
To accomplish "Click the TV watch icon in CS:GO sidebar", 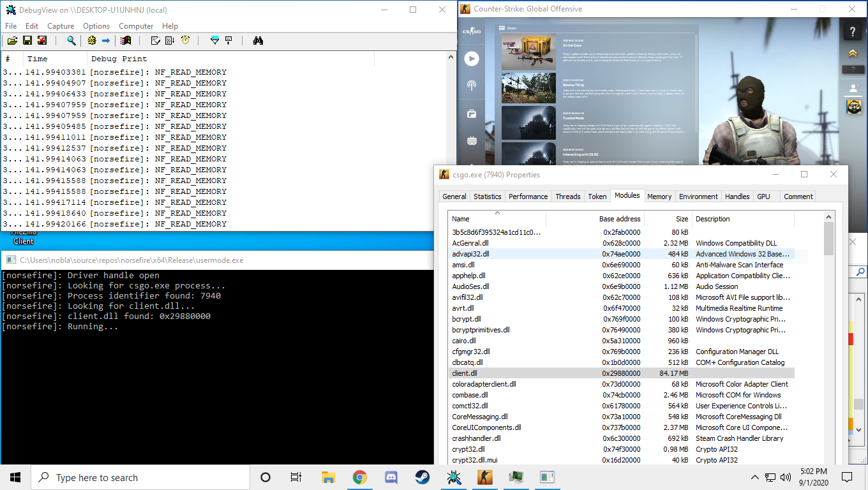I will pyautogui.click(x=472, y=140).
